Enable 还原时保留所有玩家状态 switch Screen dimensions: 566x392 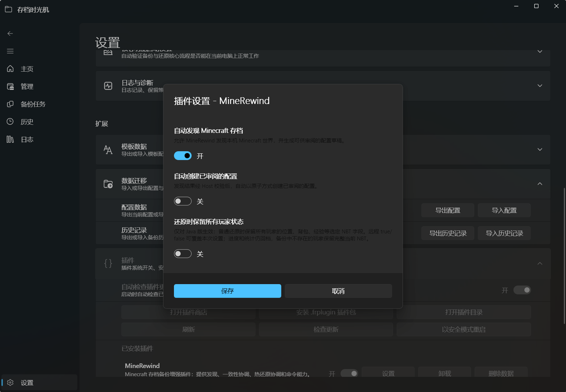183,254
